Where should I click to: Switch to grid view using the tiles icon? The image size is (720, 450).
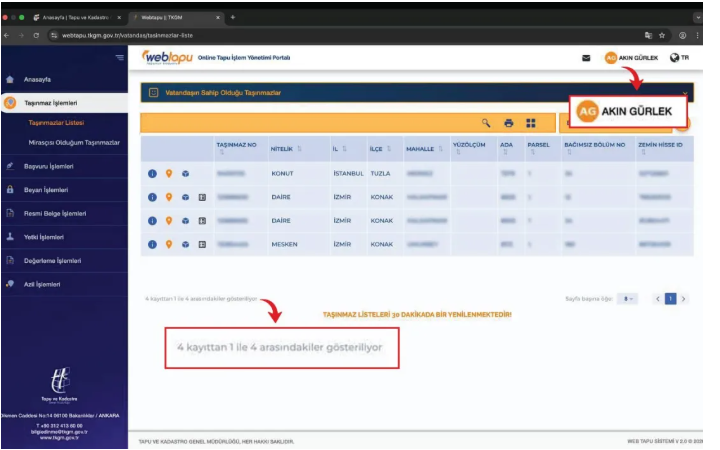point(531,123)
